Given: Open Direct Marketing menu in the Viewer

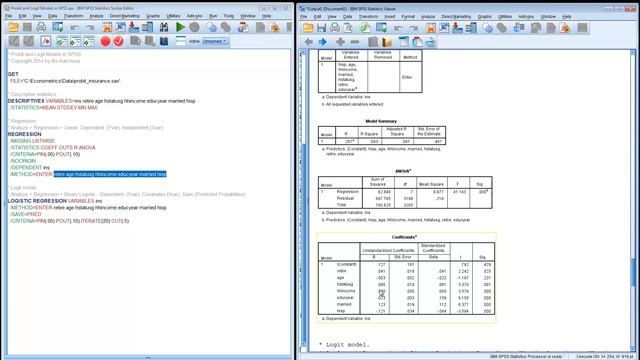Looking at the screenshot, I should (456, 17).
